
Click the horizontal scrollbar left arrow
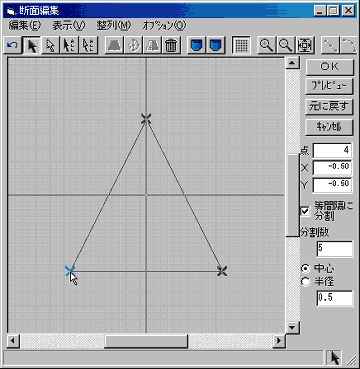coord(13,341)
